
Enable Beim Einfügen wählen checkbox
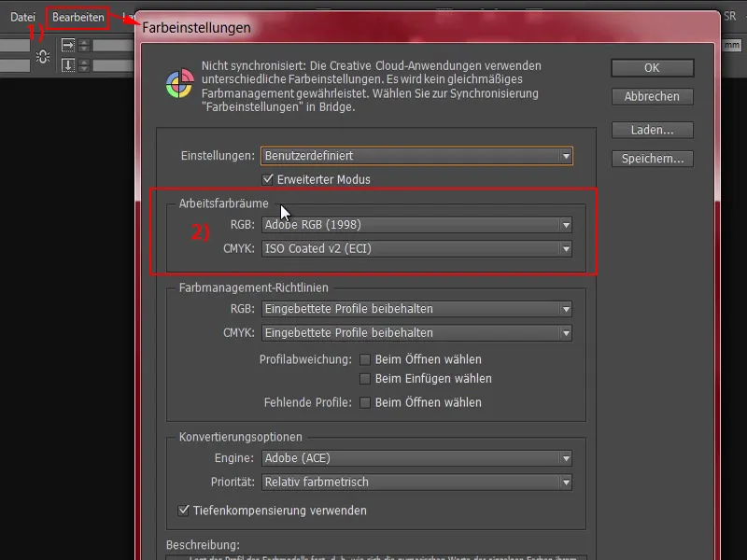pyautogui.click(x=365, y=379)
